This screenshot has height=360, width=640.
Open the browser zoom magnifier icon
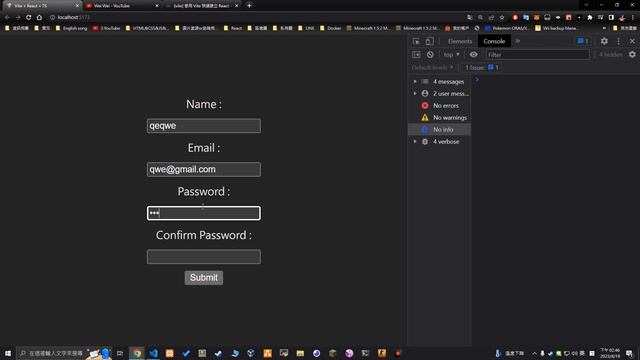point(480,17)
